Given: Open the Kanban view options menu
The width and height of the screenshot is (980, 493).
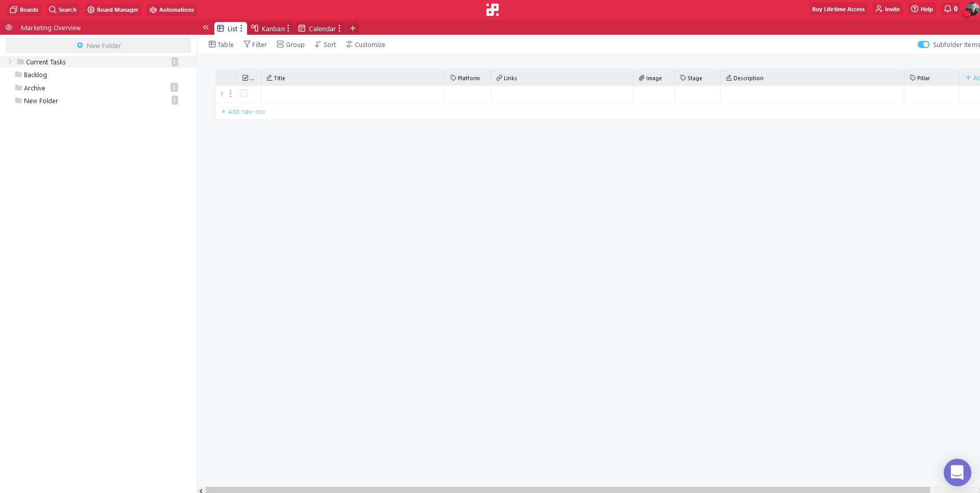Looking at the screenshot, I should (288, 29).
